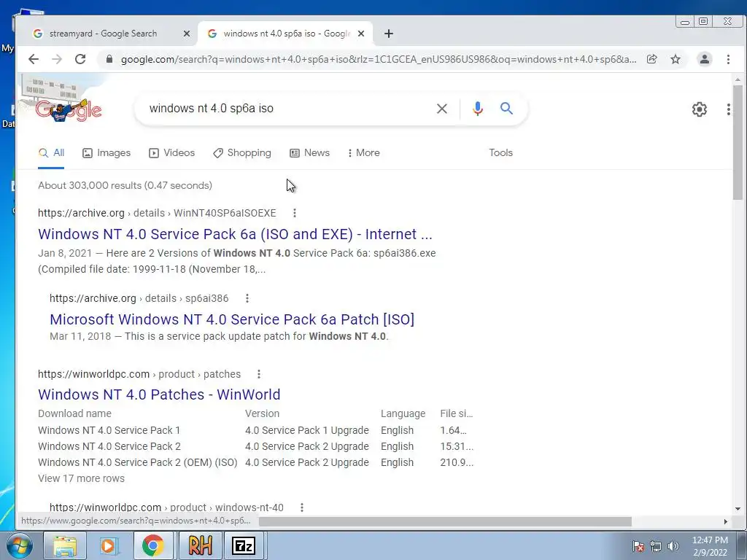This screenshot has height=560, width=747.
Task: Open options for the archive.org WinNT40SP6aISOEXE result
Action: [x=295, y=213]
